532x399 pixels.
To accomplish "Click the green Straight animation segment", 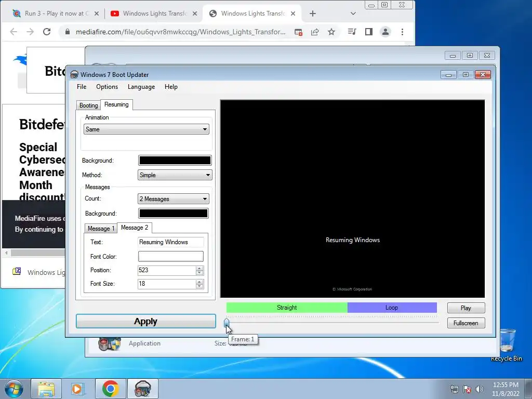I will [x=287, y=308].
